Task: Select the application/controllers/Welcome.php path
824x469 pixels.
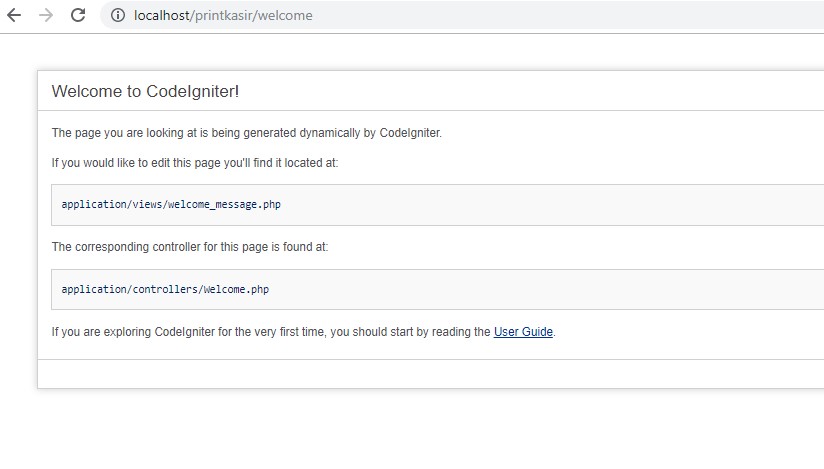Action: tap(165, 289)
